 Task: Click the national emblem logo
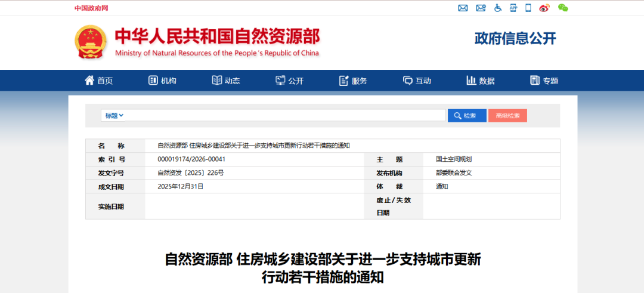[91, 42]
